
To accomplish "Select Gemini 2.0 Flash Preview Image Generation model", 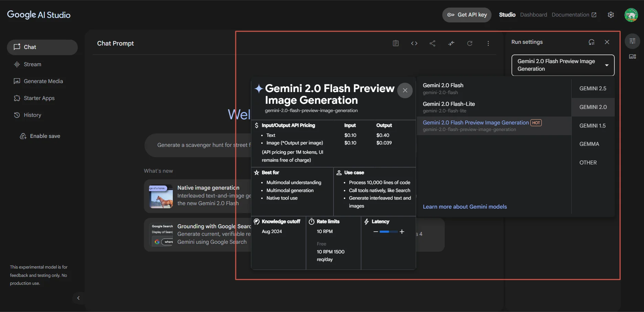I will point(494,126).
